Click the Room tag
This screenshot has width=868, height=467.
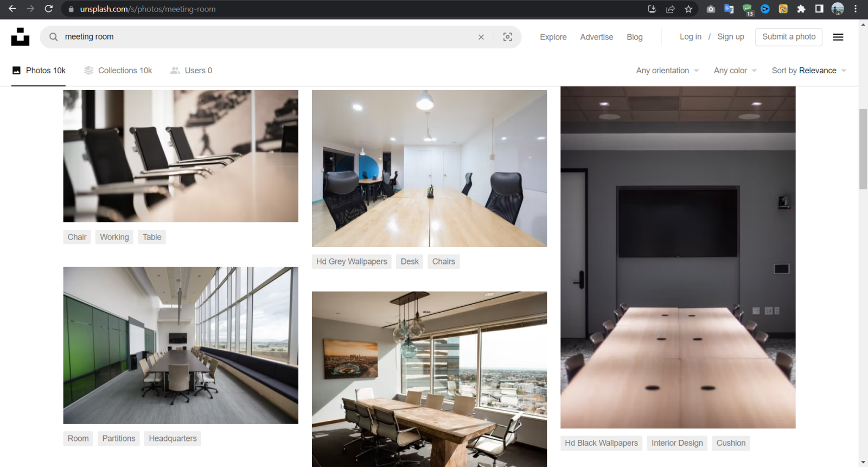pos(78,439)
